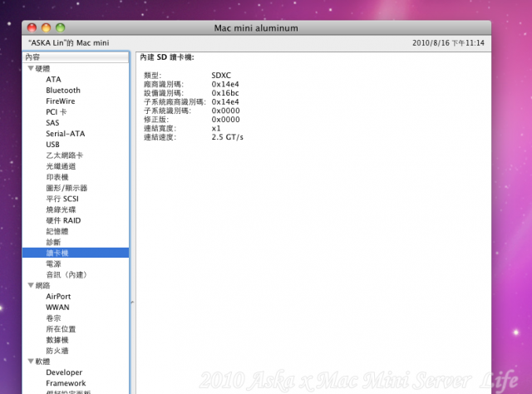Select WWAN in the network list

click(x=57, y=308)
